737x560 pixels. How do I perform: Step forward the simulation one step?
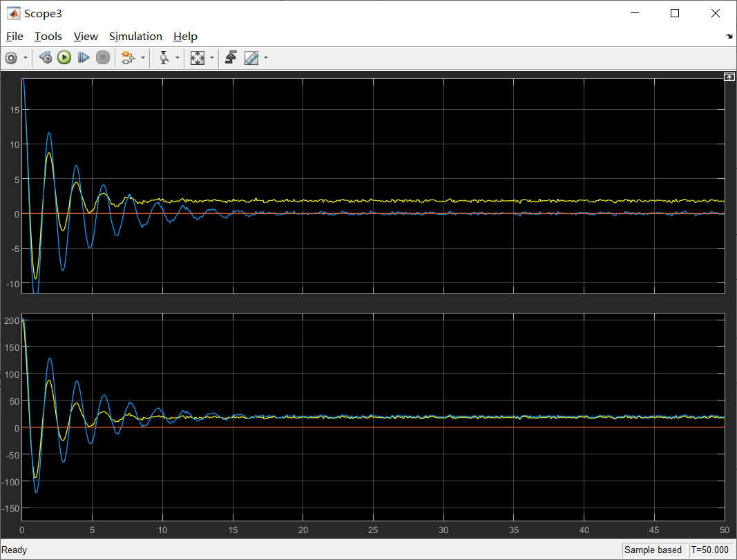[84, 58]
